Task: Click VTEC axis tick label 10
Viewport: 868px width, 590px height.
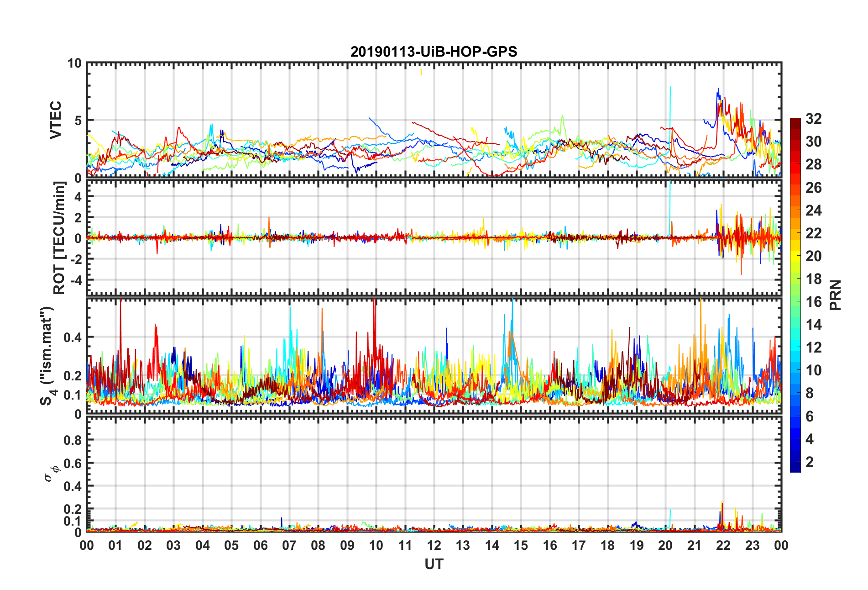Action: tap(74, 63)
